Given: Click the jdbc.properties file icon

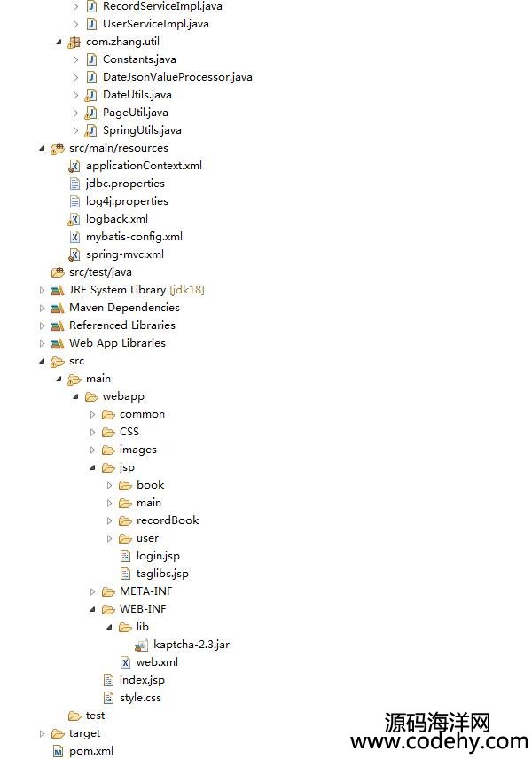Looking at the screenshot, I should pos(74,184).
